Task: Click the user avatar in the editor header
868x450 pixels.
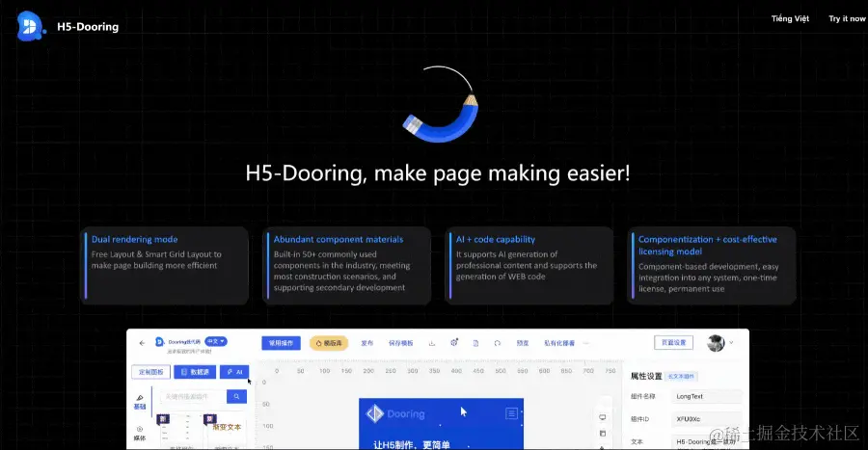Action: [716, 343]
